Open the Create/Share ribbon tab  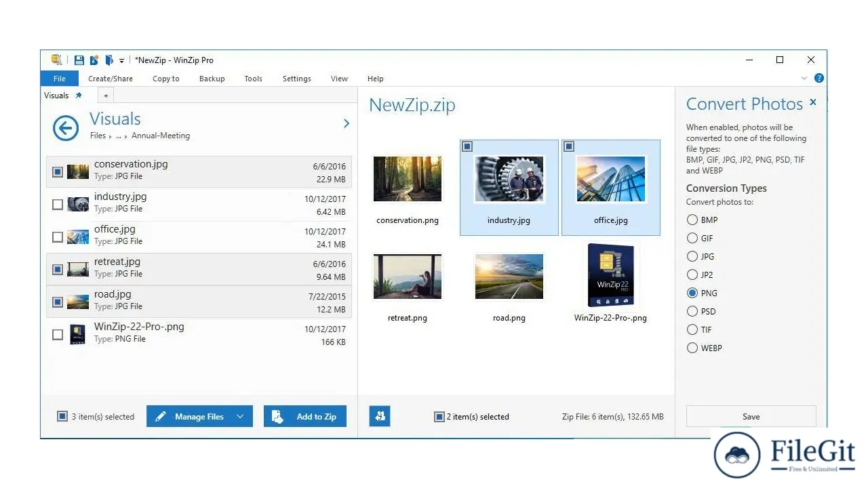pyautogui.click(x=111, y=79)
